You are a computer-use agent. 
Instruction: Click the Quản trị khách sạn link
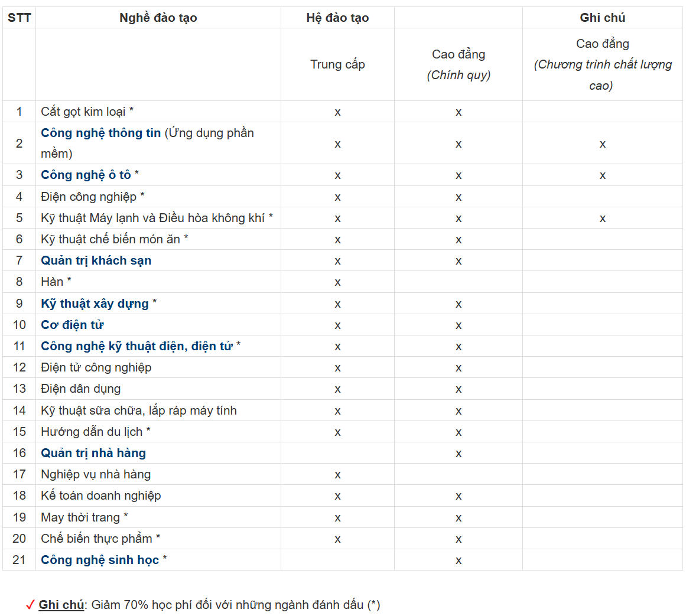click(96, 260)
